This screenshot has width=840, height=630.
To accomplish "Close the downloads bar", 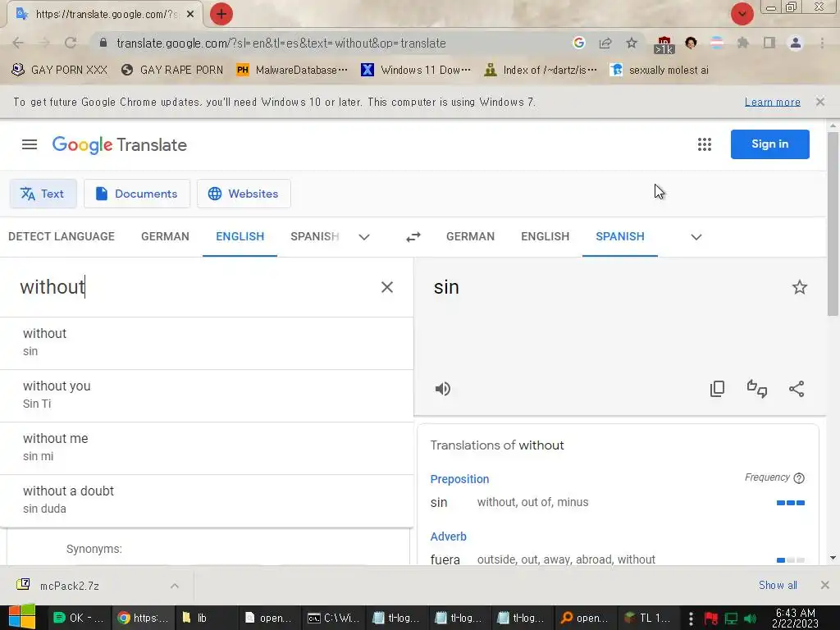I will (x=824, y=585).
